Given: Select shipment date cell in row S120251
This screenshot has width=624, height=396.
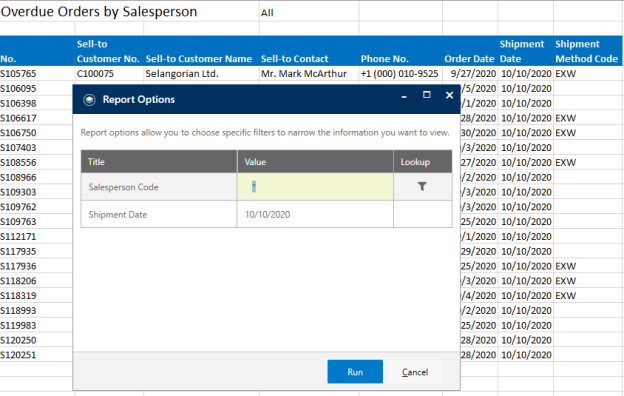Looking at the screenshot, I should tap(526, 355).
